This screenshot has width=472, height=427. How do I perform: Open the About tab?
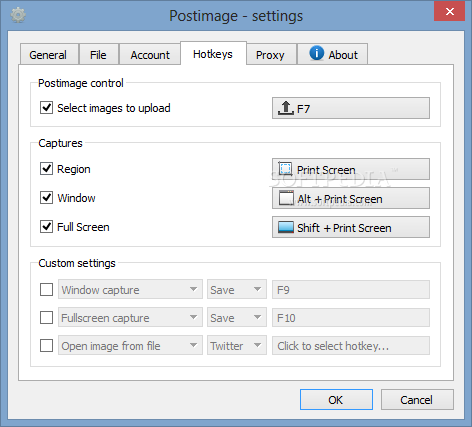pos(333,54)
